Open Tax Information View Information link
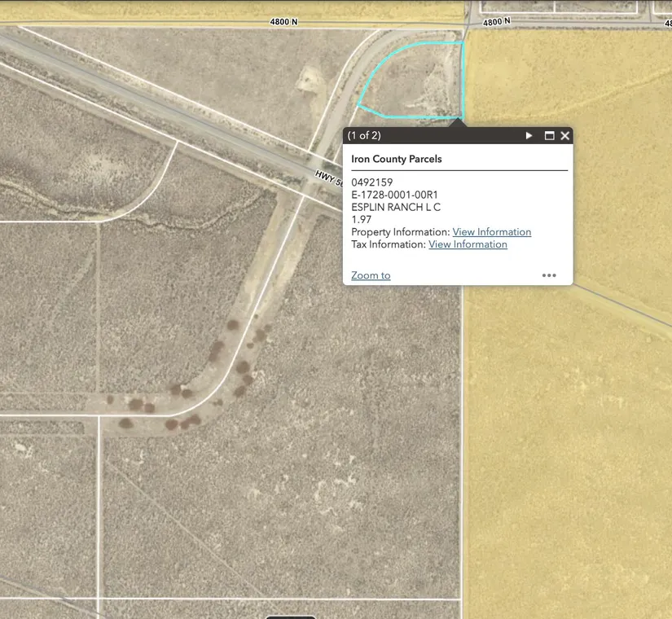Viewport: 672px width, 619px height. click(468, 244)
